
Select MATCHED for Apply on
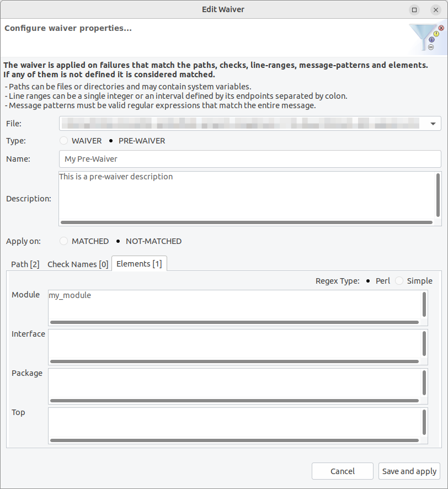click(63, 241)
